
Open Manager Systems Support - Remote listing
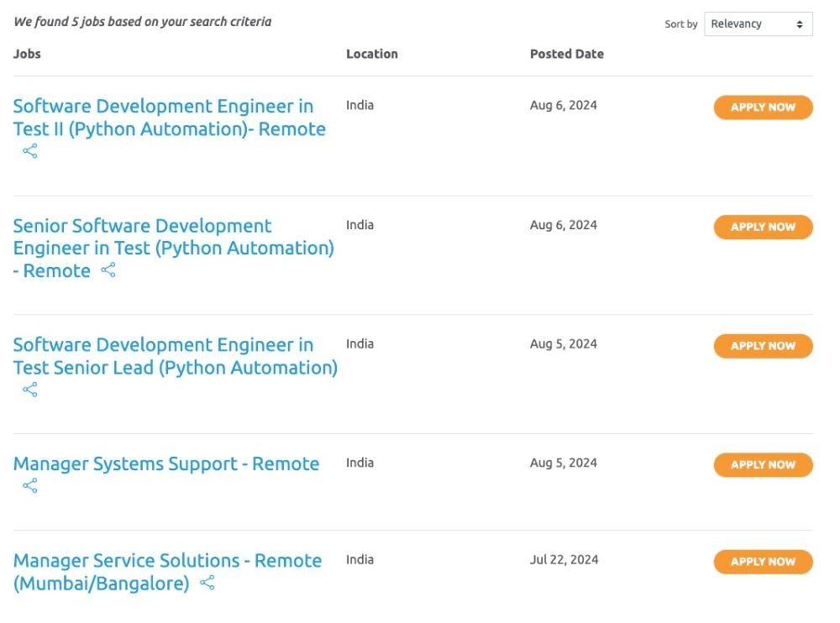click(166, 464)
